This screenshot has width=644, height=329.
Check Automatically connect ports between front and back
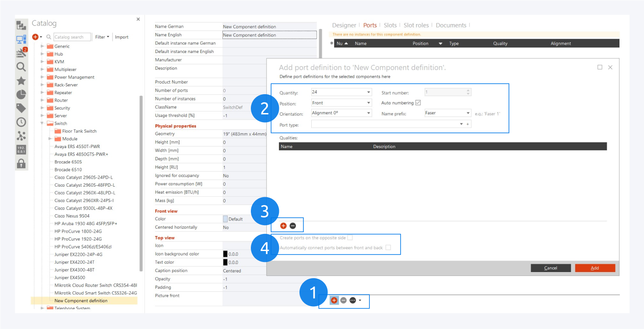(x=388, y=248)
